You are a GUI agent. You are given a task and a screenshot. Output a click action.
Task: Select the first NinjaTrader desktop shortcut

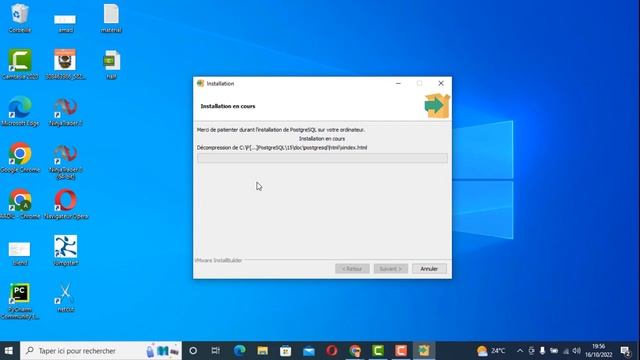click(66, 111)
